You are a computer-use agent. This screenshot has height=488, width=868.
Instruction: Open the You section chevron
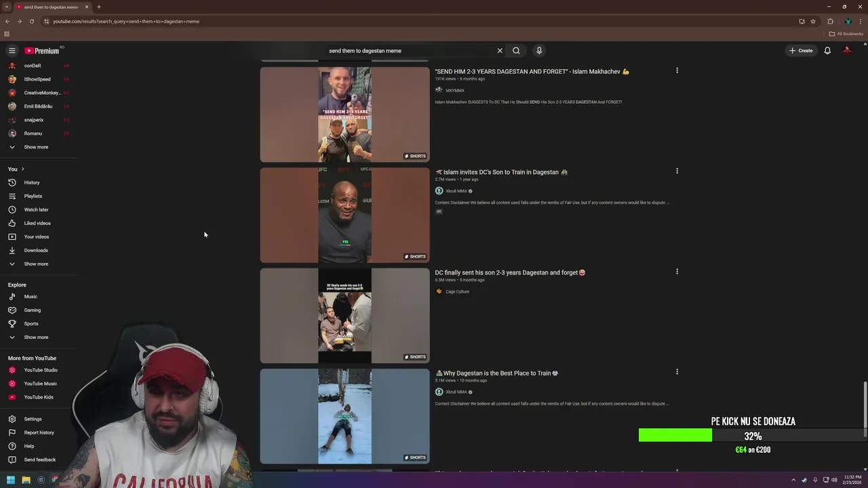22,169
